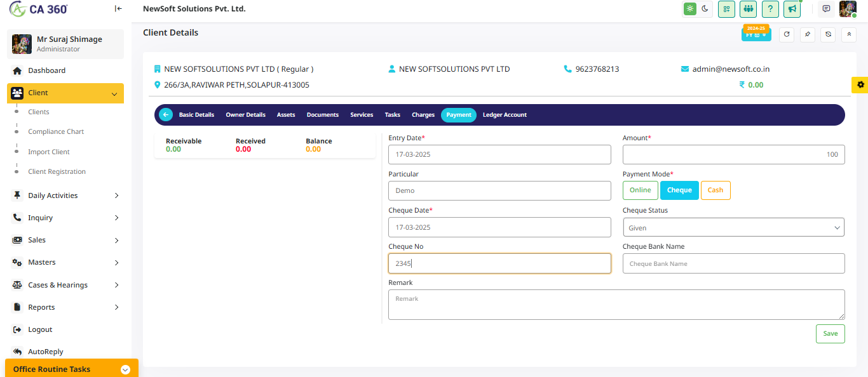
Task: Open the chat message icon
Action: (x=826, y=9)
